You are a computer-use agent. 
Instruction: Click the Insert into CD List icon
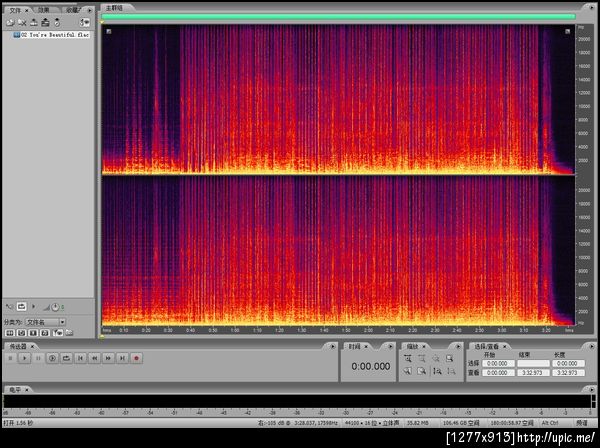[x=57, y=23]
